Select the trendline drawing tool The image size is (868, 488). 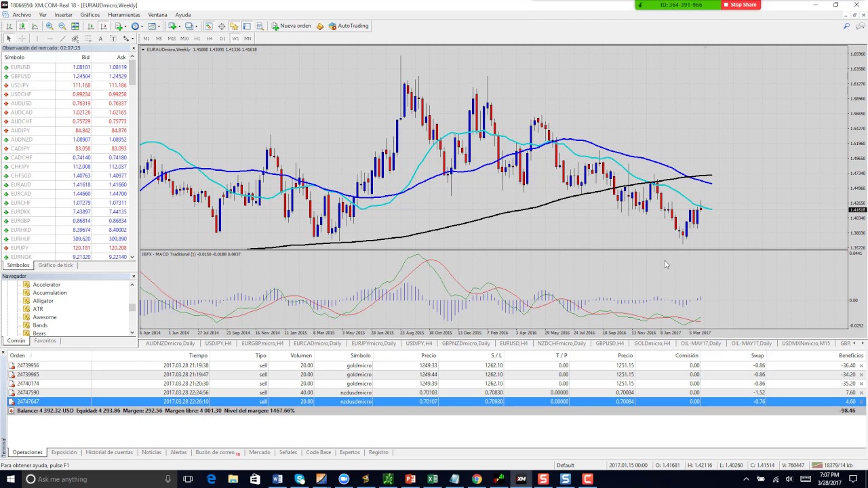pos(62,39)
